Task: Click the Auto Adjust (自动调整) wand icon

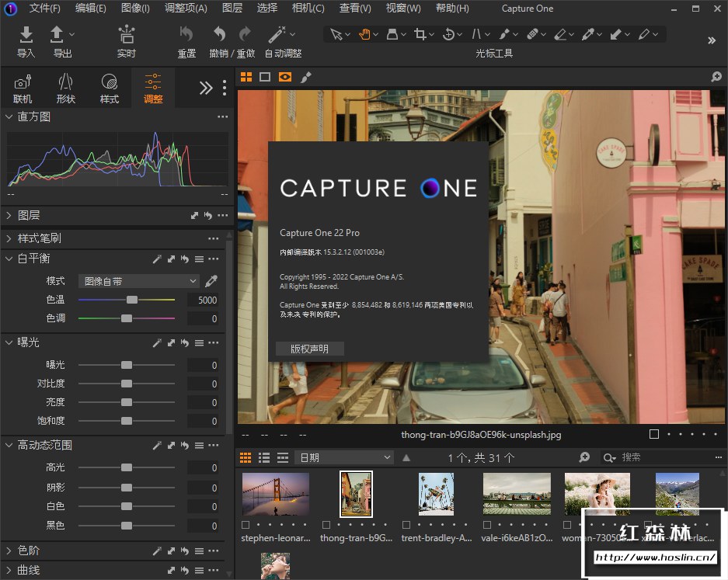Action: [x=276, y=35]
